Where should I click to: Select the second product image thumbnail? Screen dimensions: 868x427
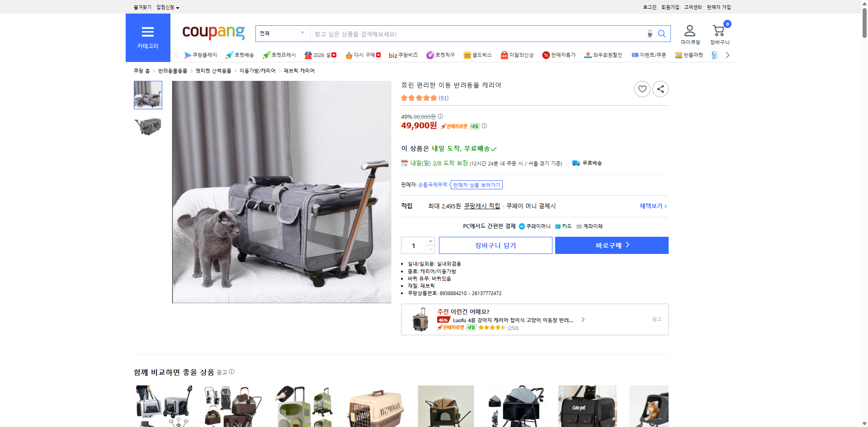pyautogui.click(x=148, y=126)
